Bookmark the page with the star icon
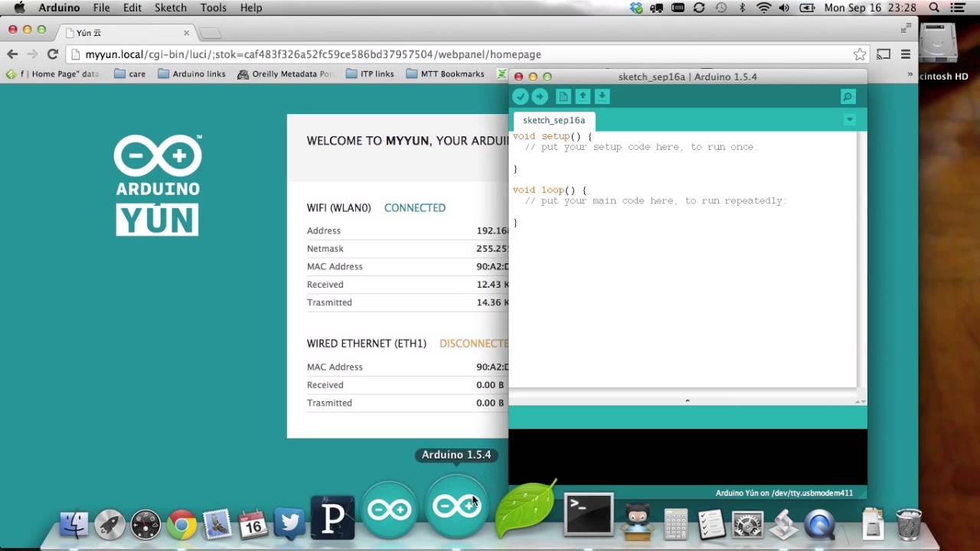 [860, 54]
